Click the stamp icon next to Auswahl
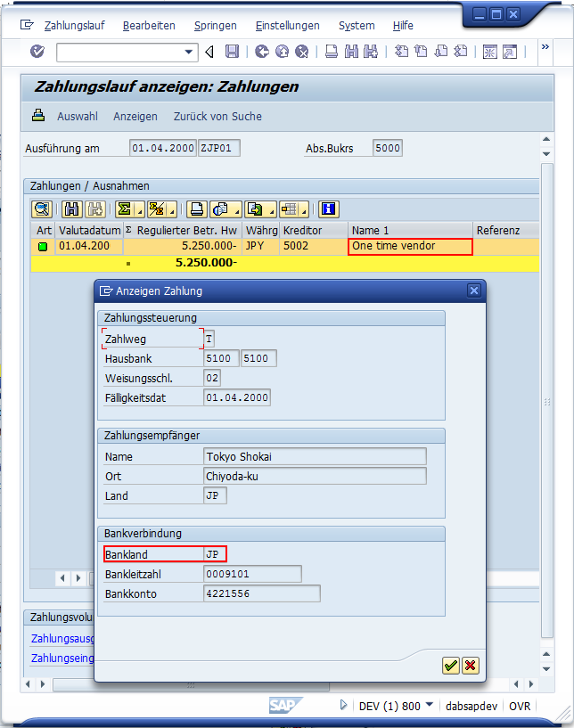The width and height of the screenshot is (574, 728). [38, 115]
